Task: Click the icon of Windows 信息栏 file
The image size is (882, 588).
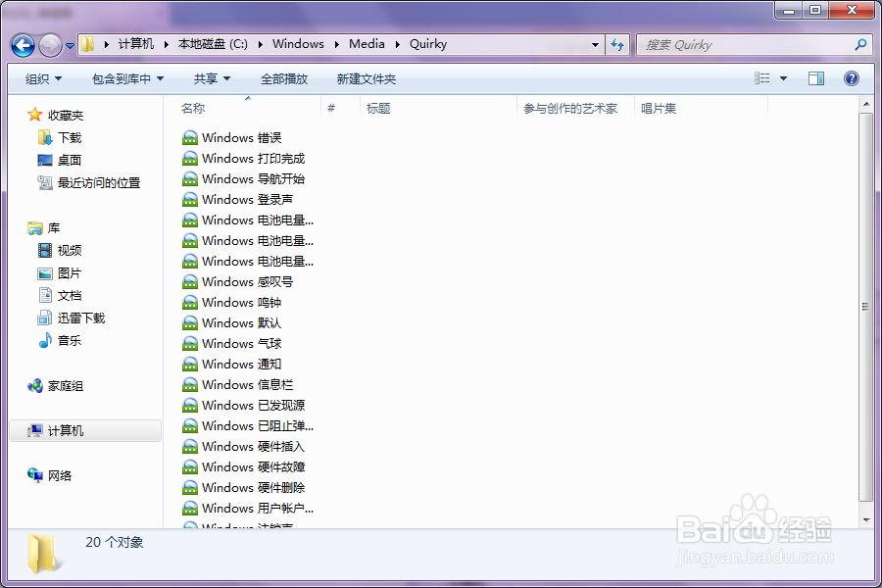Action: click(190, 385)
